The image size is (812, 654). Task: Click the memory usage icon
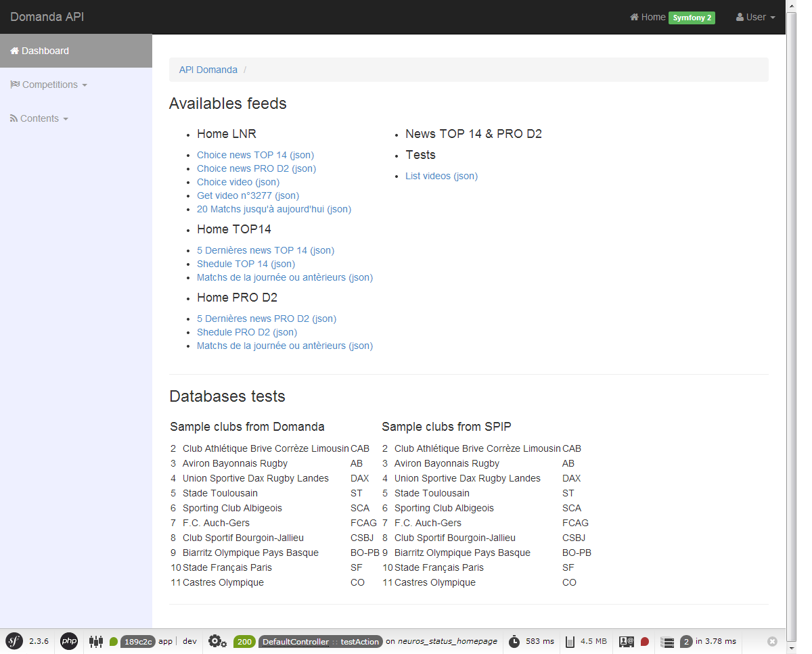click(x=570, y=641)
